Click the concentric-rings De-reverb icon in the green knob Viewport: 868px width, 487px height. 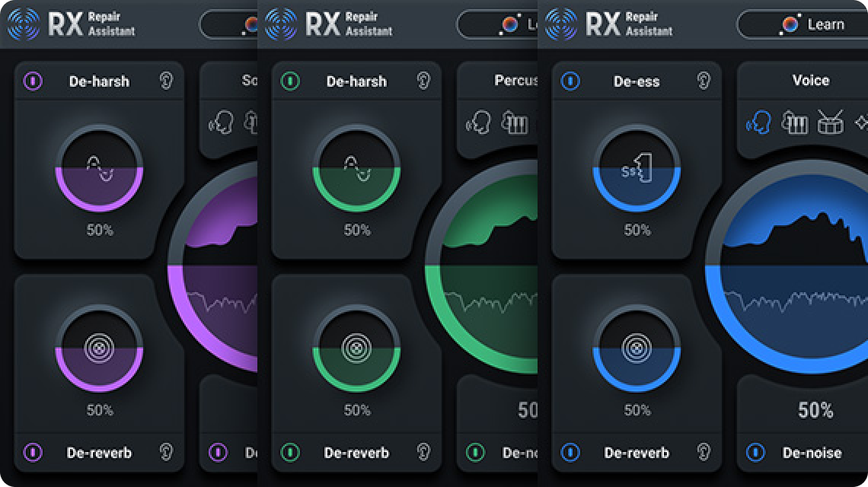(356, 348)
